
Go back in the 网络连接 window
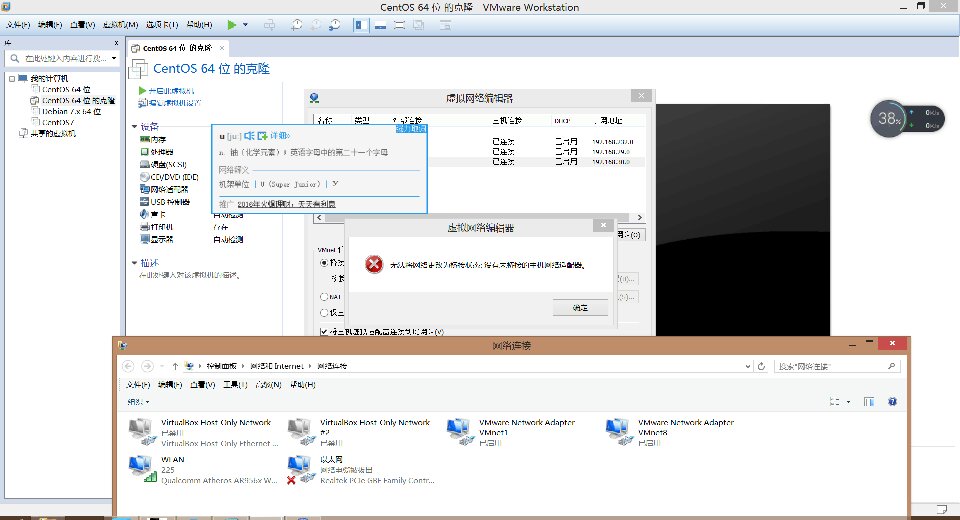point(128,366)
